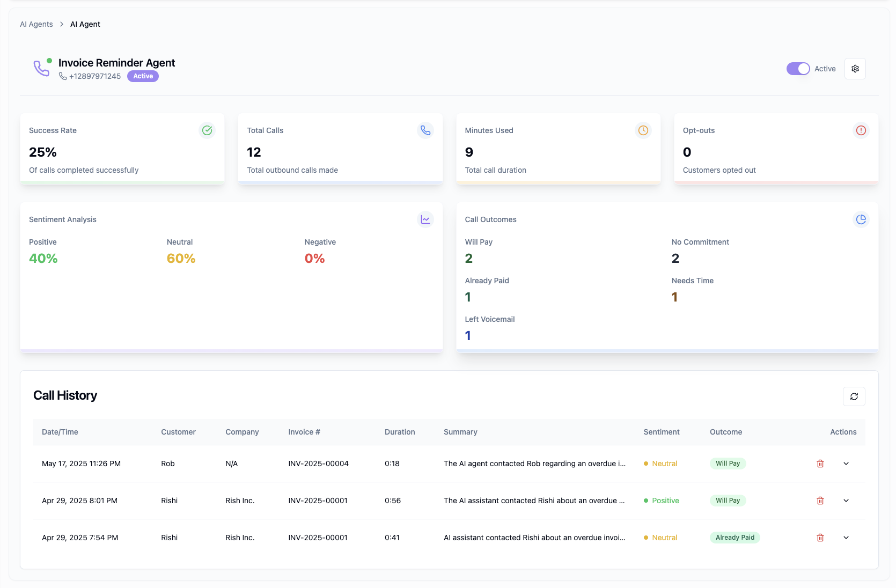Disable the agent with the Active toggle

pos(798,68)
